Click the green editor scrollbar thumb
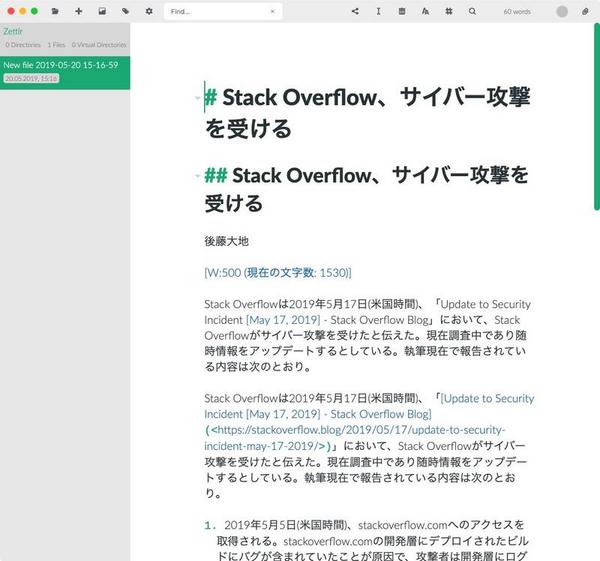The image size is (600, 561). (x=597, y=116)
